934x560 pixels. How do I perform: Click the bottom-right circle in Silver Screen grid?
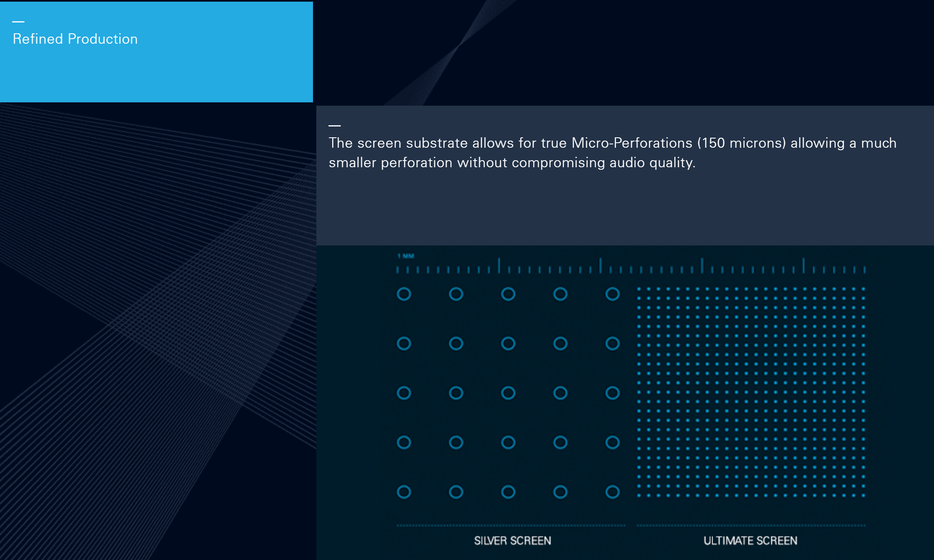tap(612, 492)
